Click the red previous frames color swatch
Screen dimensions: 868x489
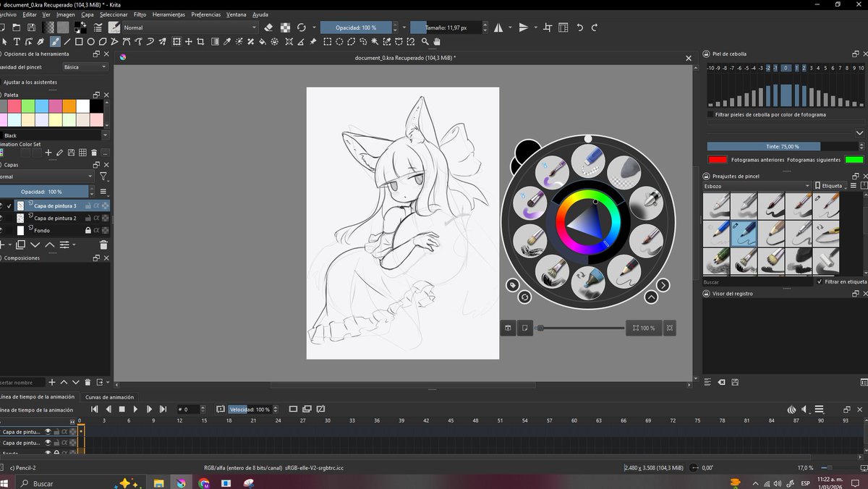click(x=717, y=159)
